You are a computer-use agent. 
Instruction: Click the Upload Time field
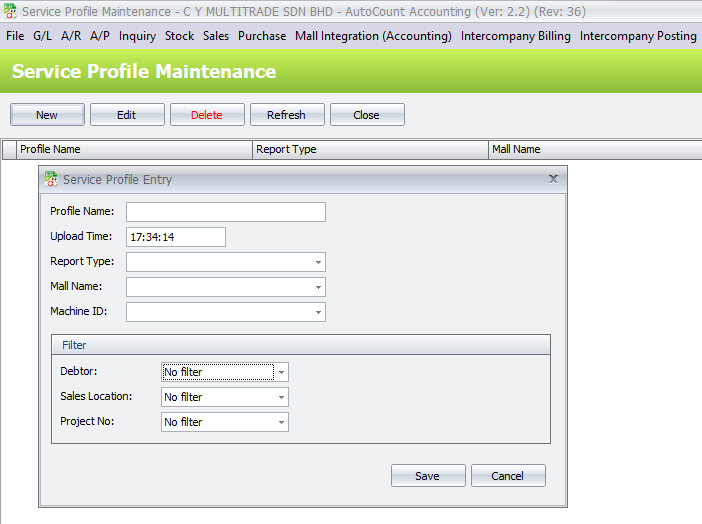(x=176, y=237)
